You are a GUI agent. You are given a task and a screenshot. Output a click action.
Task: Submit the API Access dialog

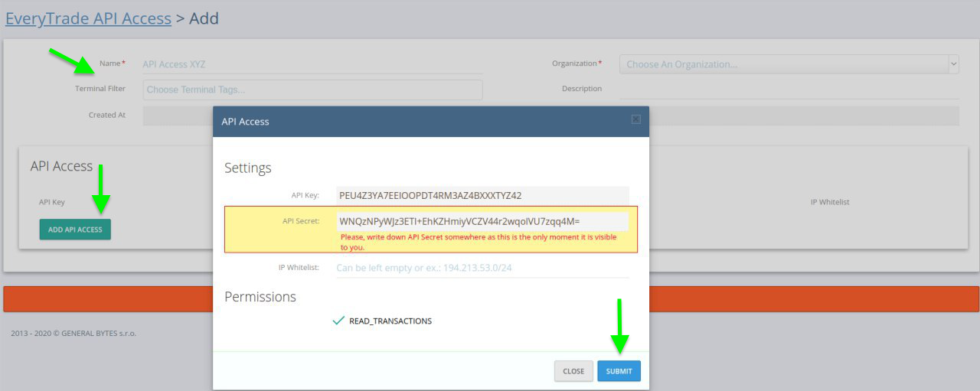619,371
